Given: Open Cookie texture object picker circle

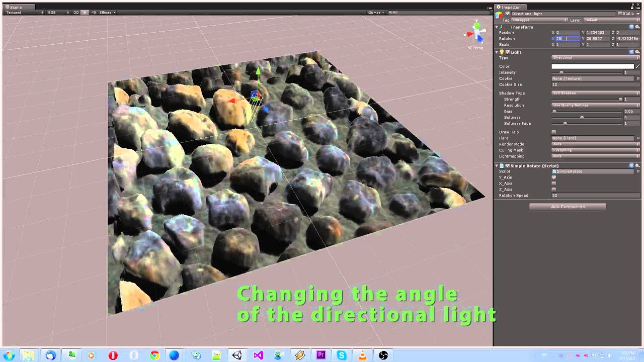Looking at the screenshot, I should [638, 78].
